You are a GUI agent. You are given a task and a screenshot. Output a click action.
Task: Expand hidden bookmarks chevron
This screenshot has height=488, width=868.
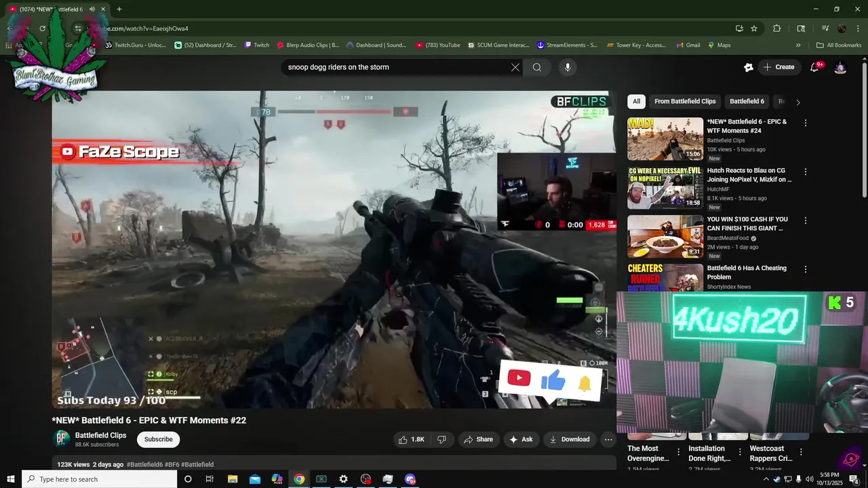tap(798, 45)
